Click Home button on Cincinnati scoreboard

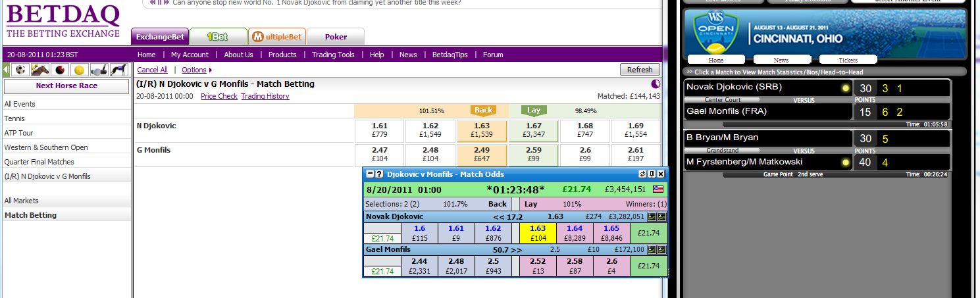pos(715,60)
